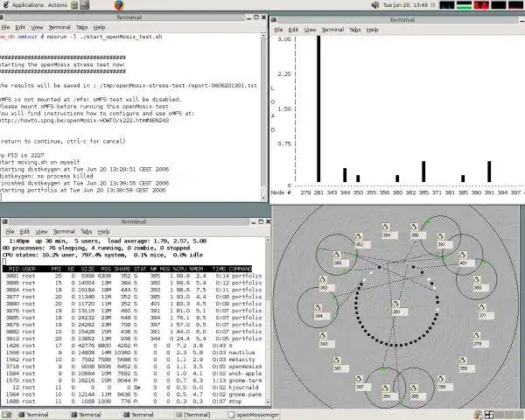Image resolution: width=525 pixels, height=420 pixels.
Task: Select node 391 penguin icon
Action: pyautogui.click(x=440, y=236)
